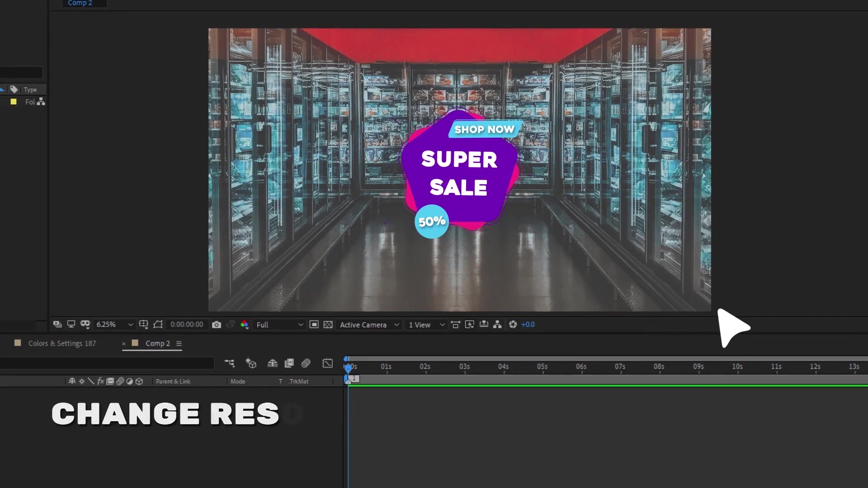Open the Comp 2 panel hamburger menu
868x488 pixels.
pyautogui.click(x=179, y=344)
